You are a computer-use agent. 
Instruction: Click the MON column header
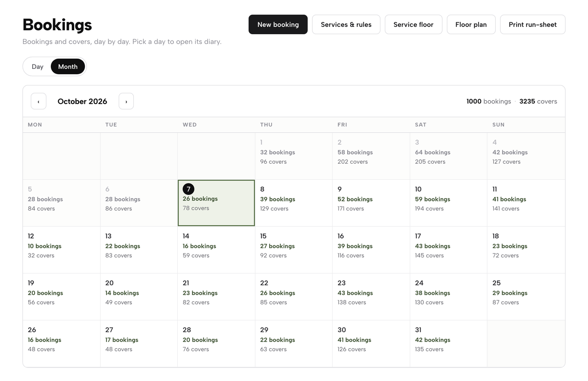pos(35,125)
